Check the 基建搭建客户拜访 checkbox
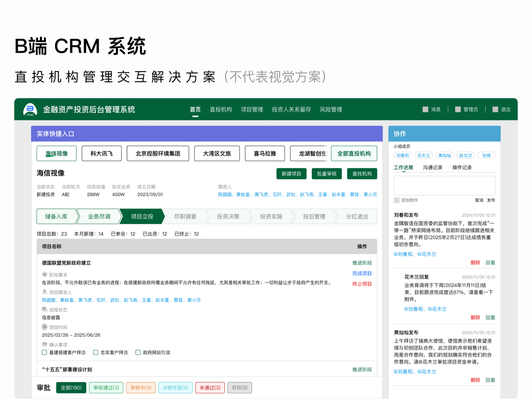Screen dimensions: 532x399 44,353
